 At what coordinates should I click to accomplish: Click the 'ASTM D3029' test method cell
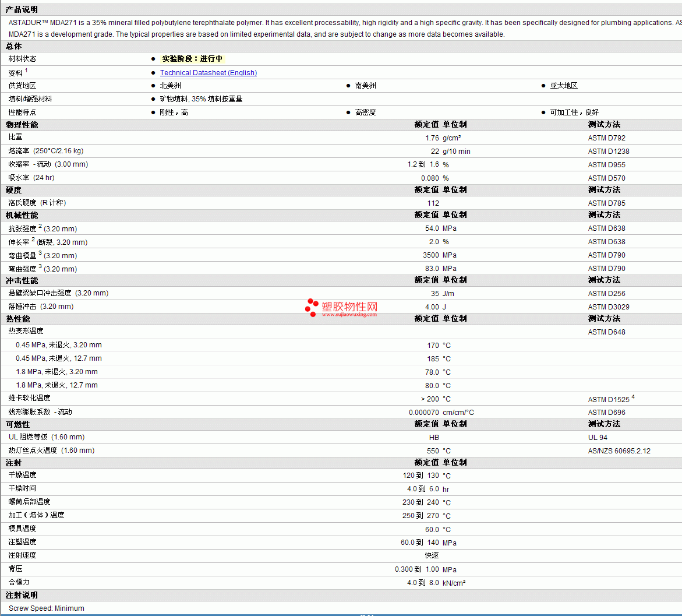(609, 307)
